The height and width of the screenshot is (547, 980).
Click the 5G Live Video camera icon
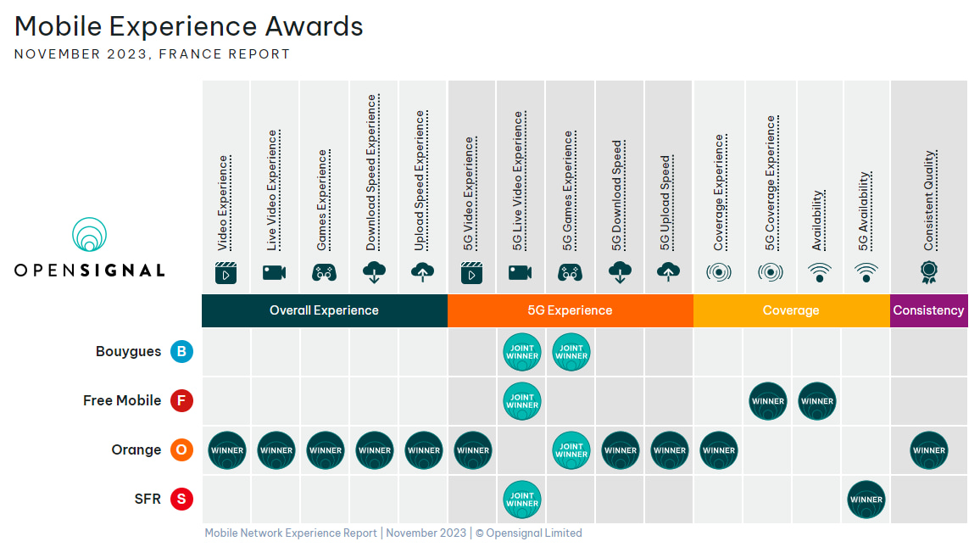point(521,273)
